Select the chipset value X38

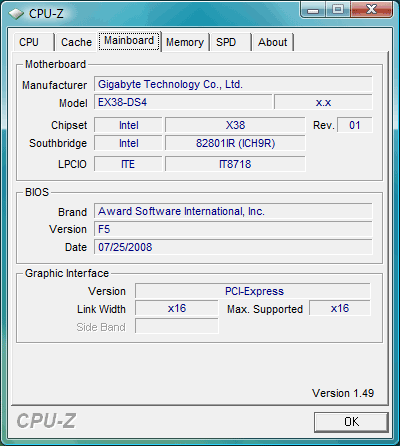235,125
